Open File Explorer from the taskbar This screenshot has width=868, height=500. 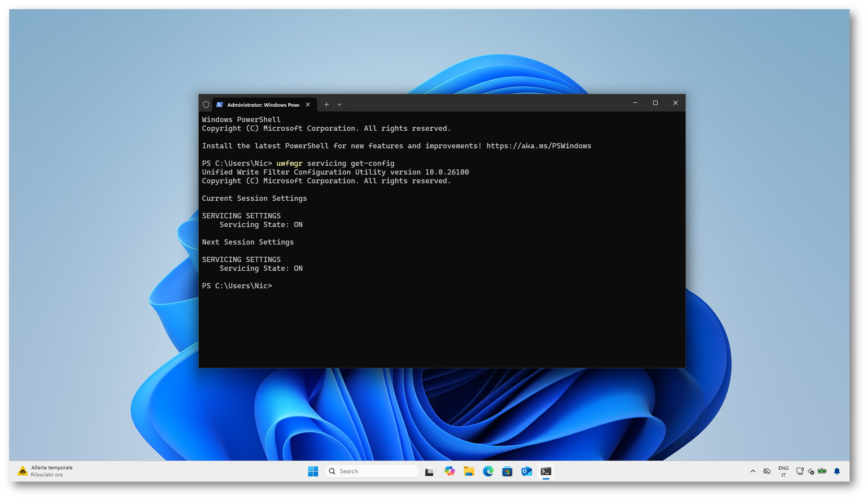(469, 471)
